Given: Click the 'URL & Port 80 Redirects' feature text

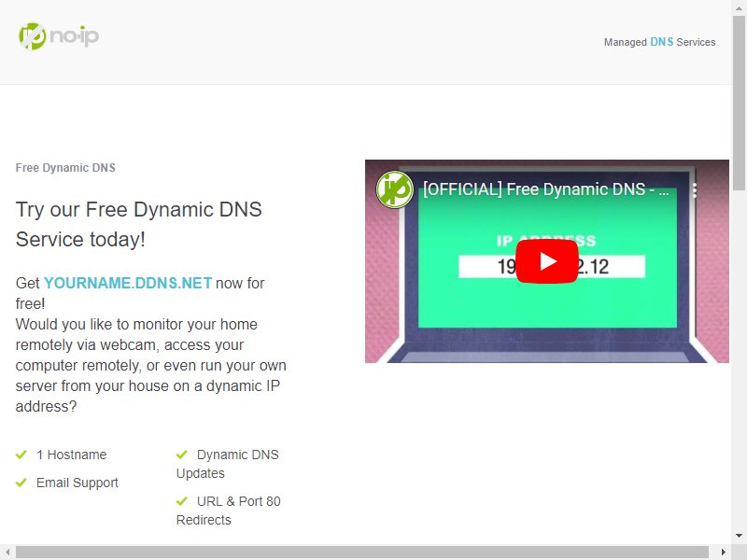Looking at the screenshot, I should click(229, 511).
